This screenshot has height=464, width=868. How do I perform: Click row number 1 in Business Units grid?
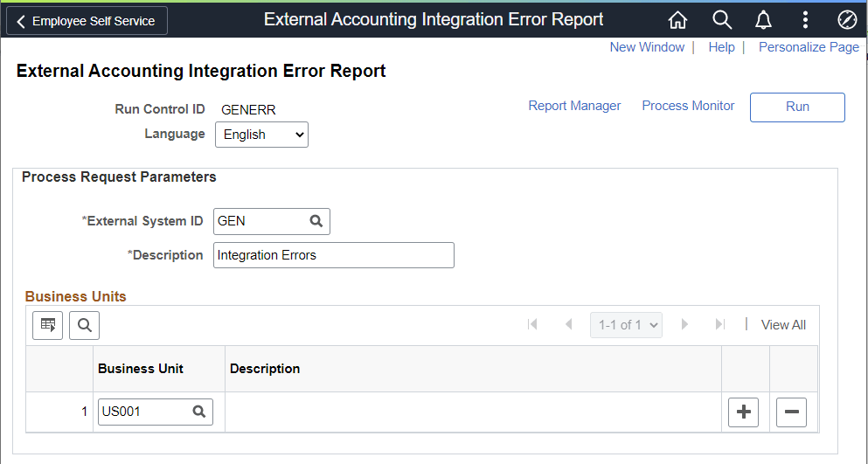pyautogui.click(x=84, y=412)
